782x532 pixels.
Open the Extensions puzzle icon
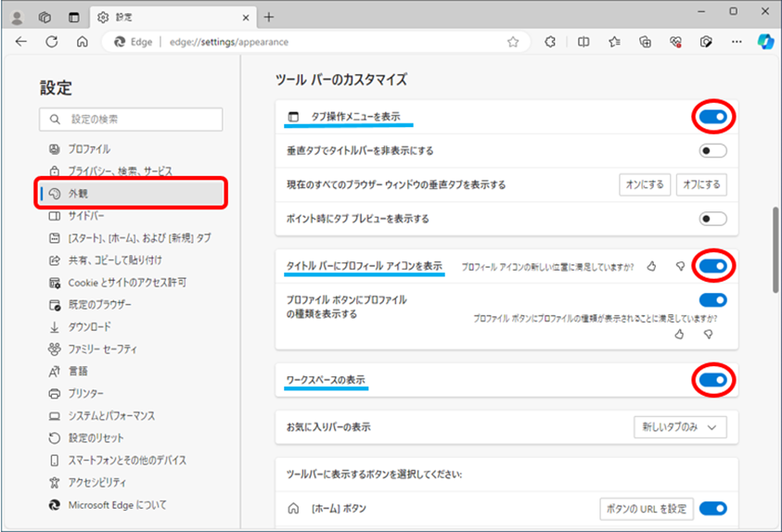point(550,43)
